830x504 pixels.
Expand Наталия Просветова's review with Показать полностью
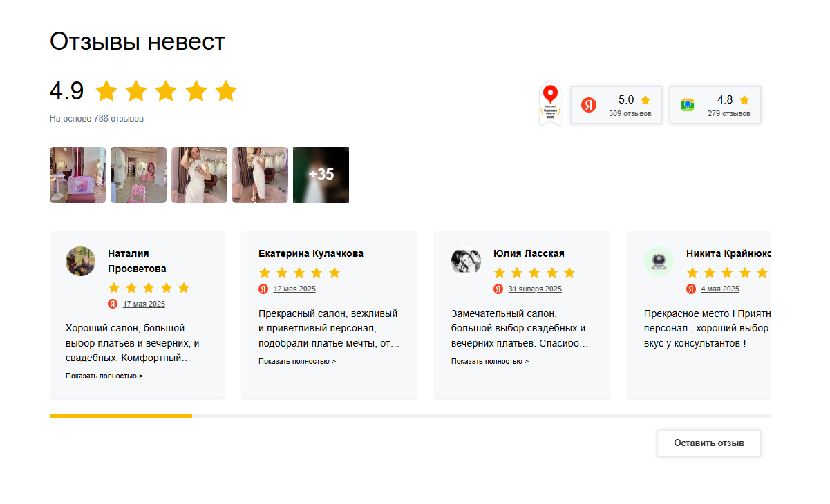coord(104,376)
